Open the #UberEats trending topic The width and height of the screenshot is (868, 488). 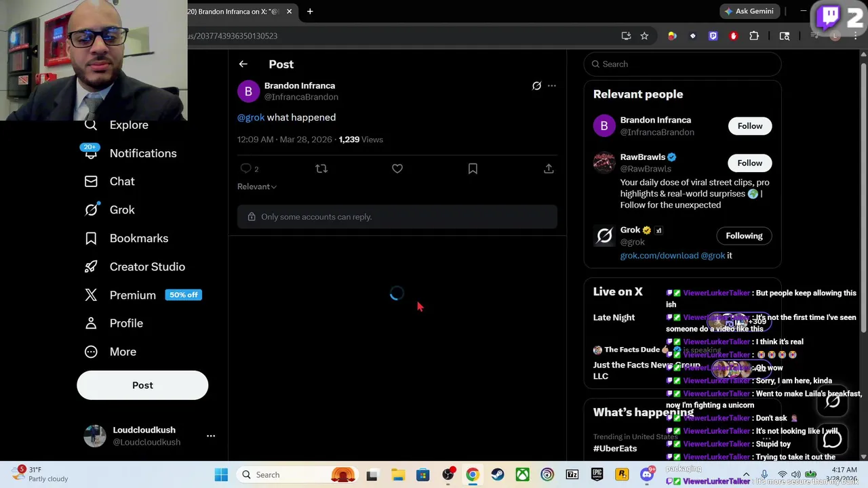(615, 448)
